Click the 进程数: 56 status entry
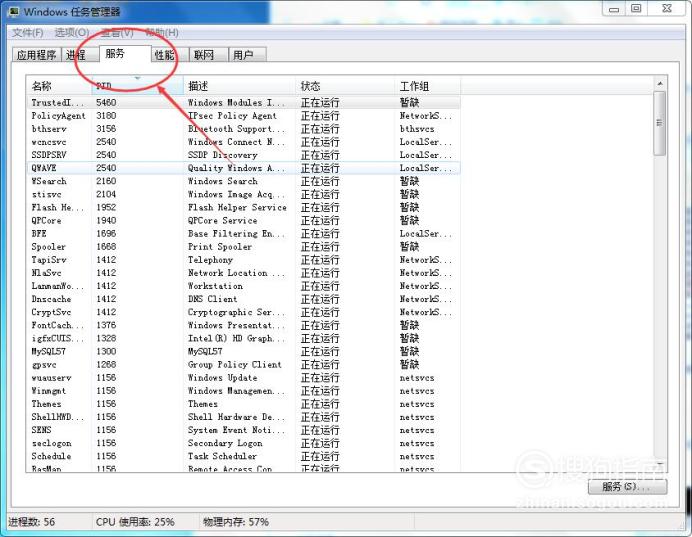Screen dimensions: 692x537 32,522
